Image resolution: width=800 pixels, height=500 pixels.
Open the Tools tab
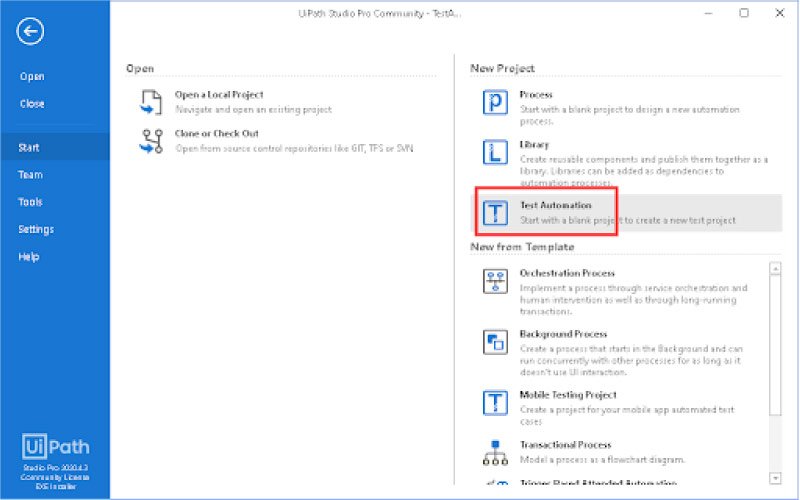(30, 202)
